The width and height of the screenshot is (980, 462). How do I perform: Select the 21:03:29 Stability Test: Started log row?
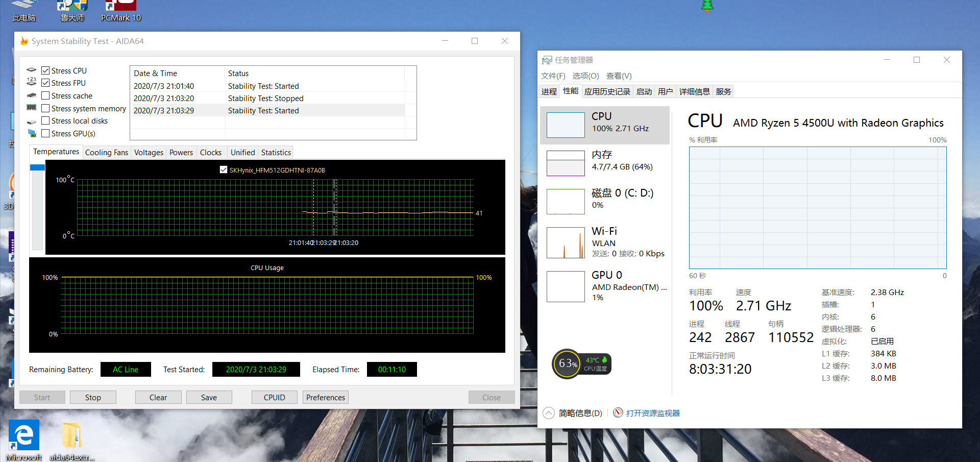click(269, 110)
